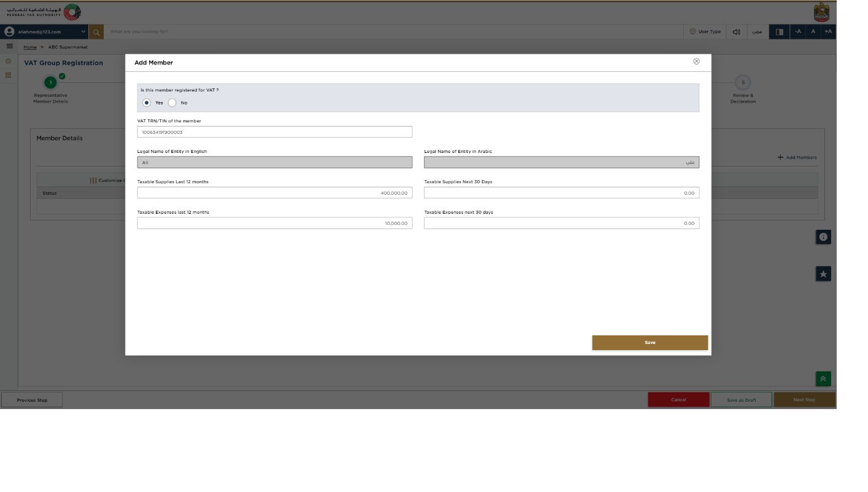Click the Add Member dialog title
The image size is (868, 492).
[x=153, y=63]
